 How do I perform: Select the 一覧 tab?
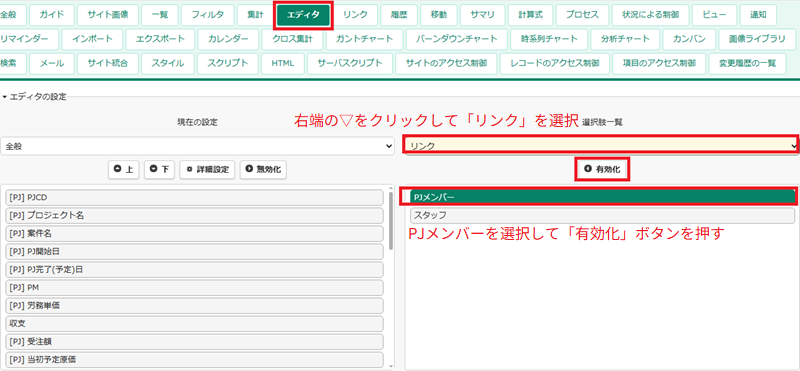[160, 15]
